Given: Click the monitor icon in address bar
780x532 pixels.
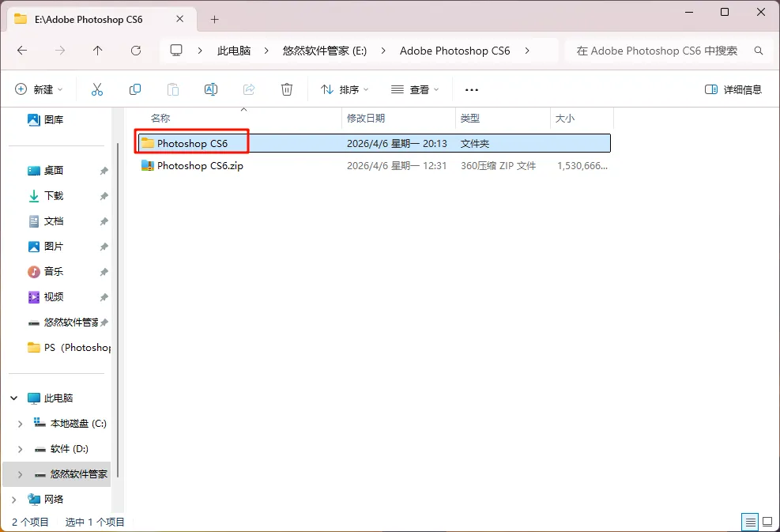Looking at the screenshot, I should pyautogui.click(x=176, y=51).
